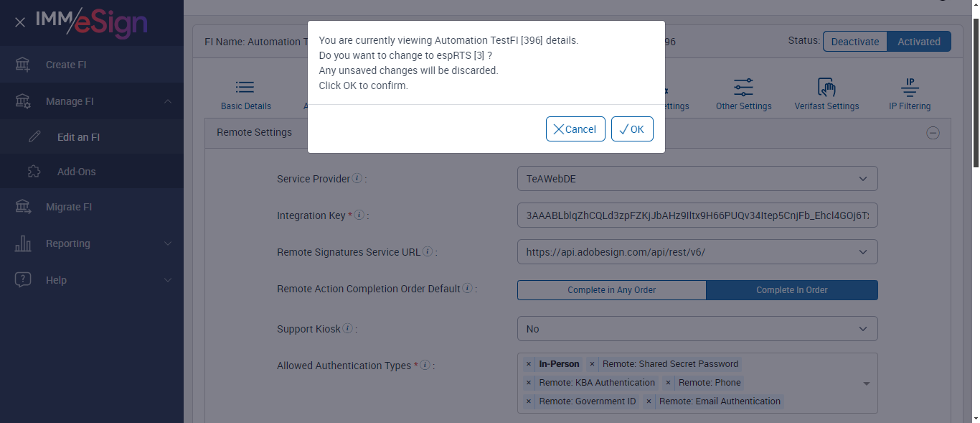Click the Create FI bank icon
The image size is (980, 423).
(x=23, y=65)
